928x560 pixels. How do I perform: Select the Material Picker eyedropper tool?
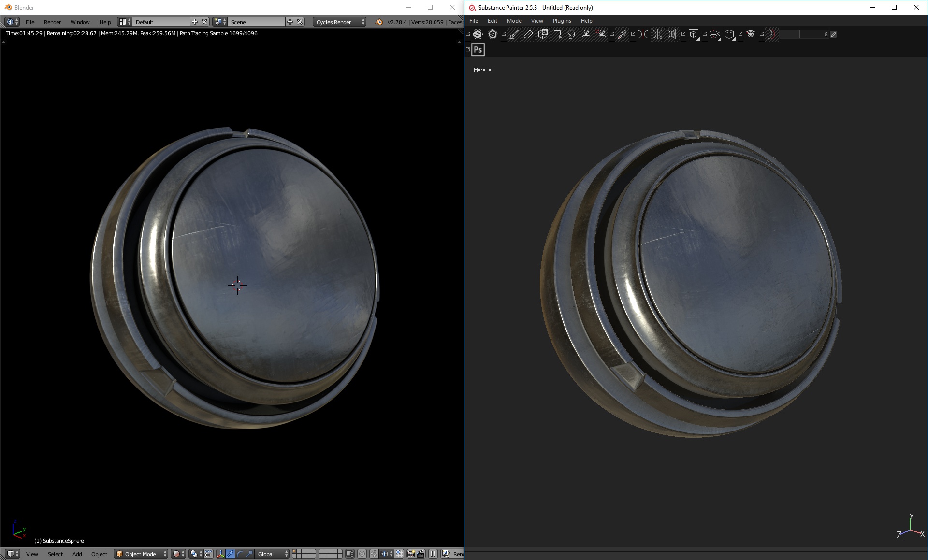[x=622, y=34]
